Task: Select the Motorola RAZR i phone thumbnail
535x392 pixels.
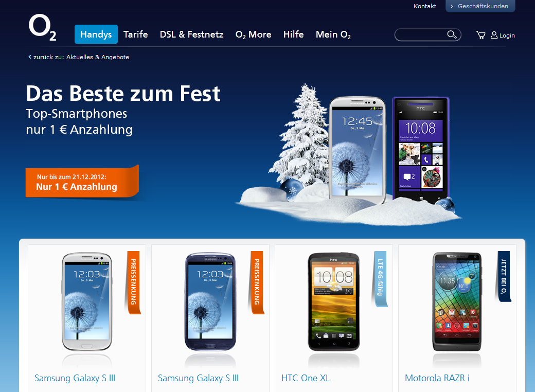Action: (457, 302)
